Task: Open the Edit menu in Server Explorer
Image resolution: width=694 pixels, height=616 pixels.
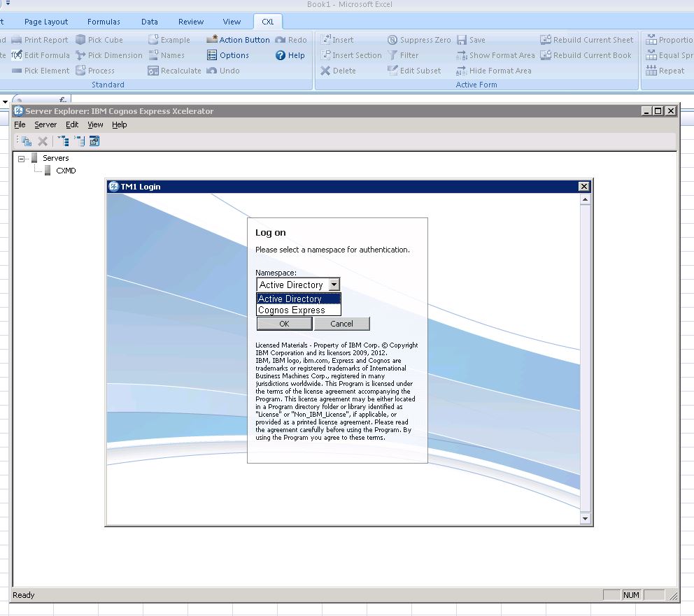Action: tap(72, 124)
